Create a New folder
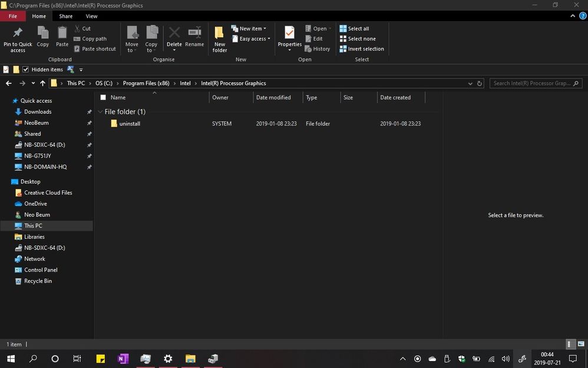The width and height of the screenshot is (588, 368). 220,39
